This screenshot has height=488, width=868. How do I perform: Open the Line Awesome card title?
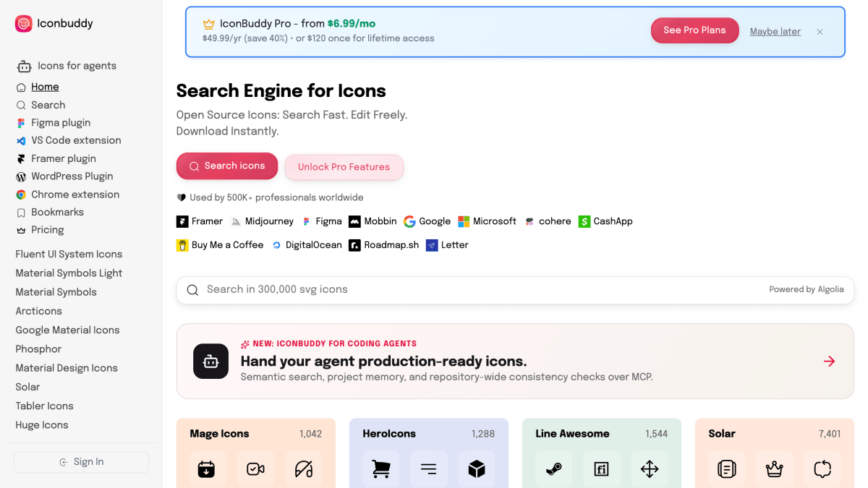pos(572,434)
